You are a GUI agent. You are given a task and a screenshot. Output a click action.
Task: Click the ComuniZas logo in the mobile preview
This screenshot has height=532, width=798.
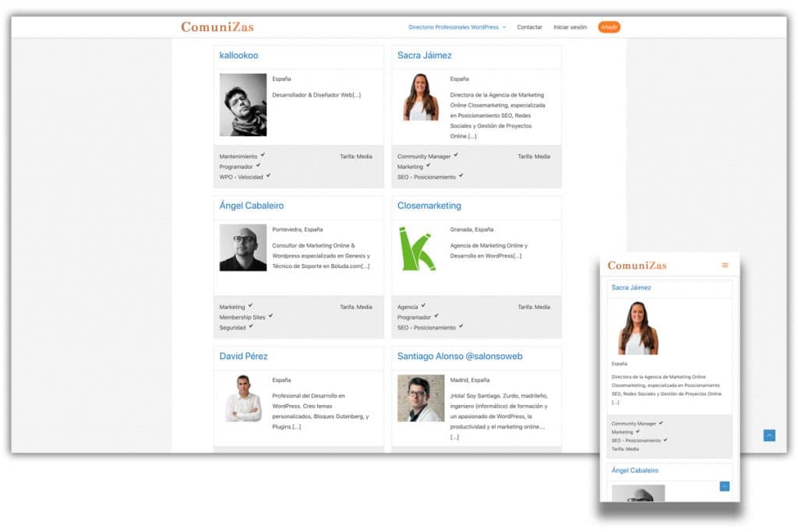(x=637, y=265)
